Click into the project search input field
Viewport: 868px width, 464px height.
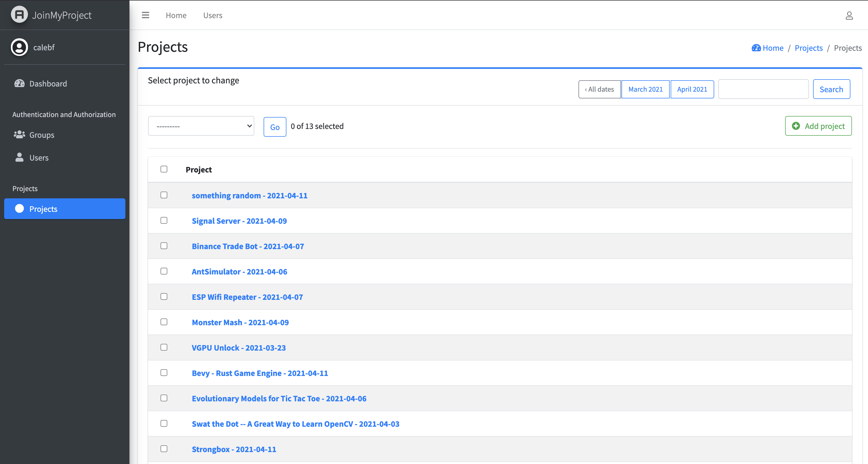pyautogui.click(x=763, y=89)
